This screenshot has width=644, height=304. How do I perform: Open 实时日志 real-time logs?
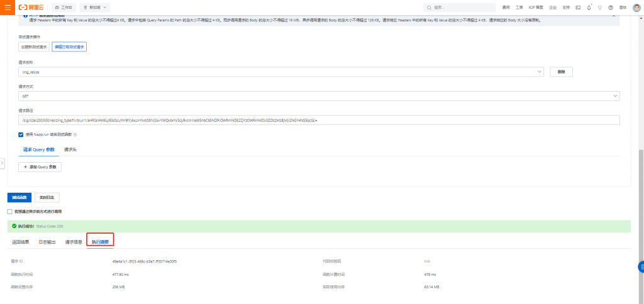click(x=47, y=198)
